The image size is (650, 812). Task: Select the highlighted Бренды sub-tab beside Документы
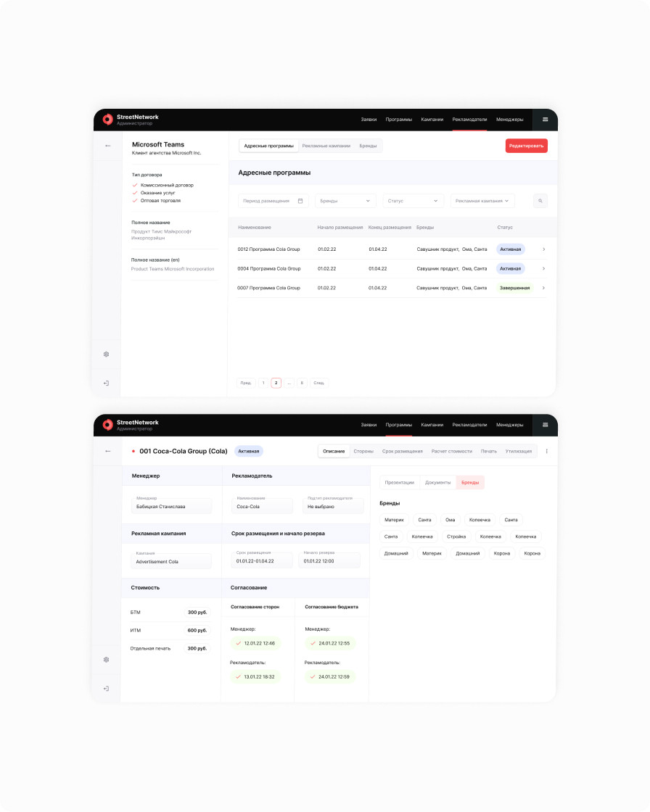pos(470,483)
